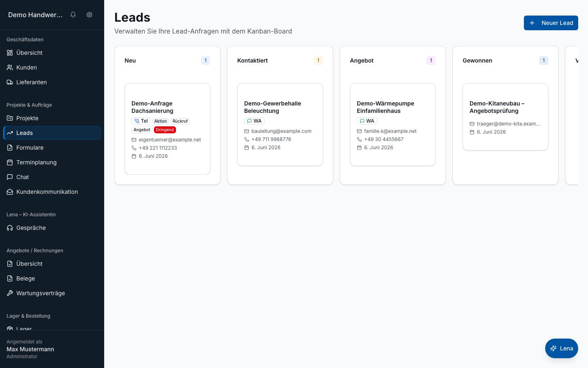Click the Belege document icon
The image size is (588, 368).
pos(10,278)
